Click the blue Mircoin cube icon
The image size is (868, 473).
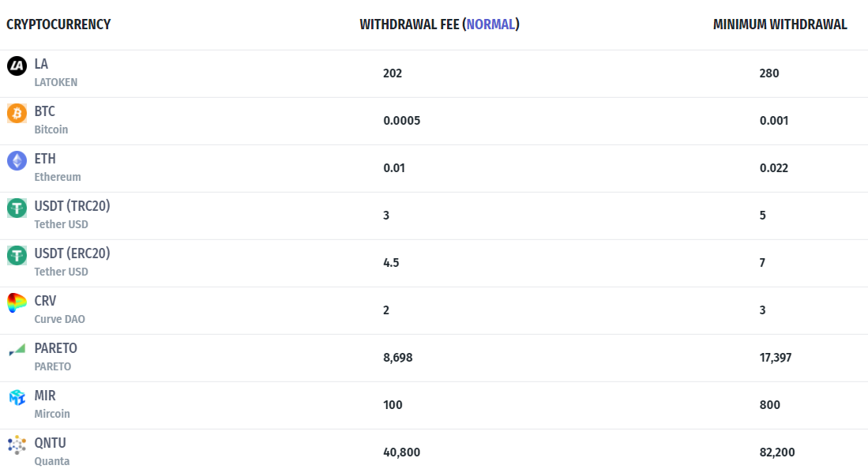click(x=17, y=397)
